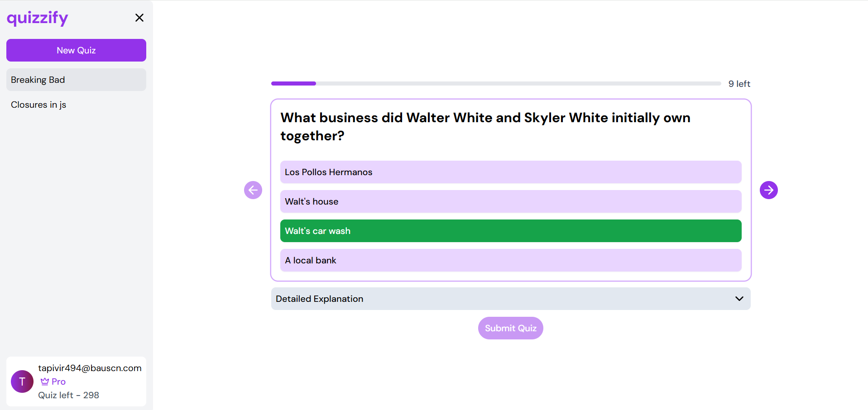This screenshot has height=410, width=868.
Task: Open the Detailed Explanation panel
Action: 511,299
